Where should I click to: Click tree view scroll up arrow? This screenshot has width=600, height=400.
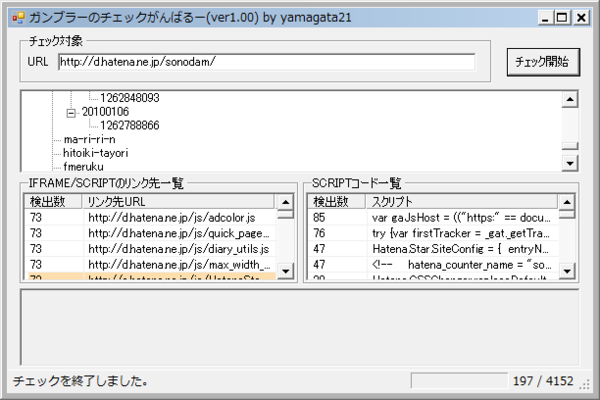[570, 100]
